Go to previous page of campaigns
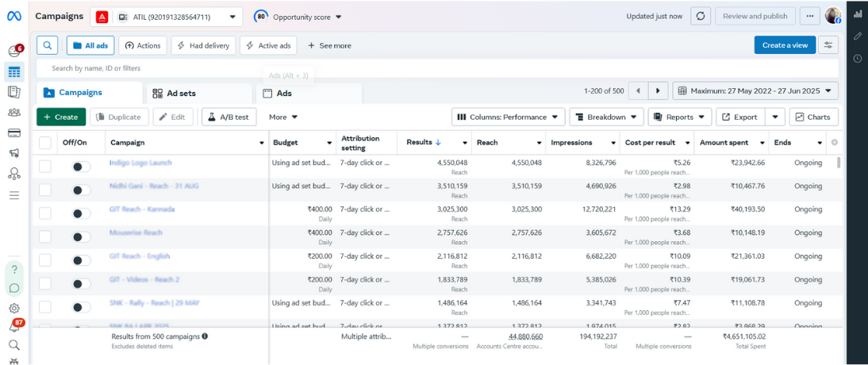Image resolution: width=868 pixels, height=365 pixels. click(638, 90)
